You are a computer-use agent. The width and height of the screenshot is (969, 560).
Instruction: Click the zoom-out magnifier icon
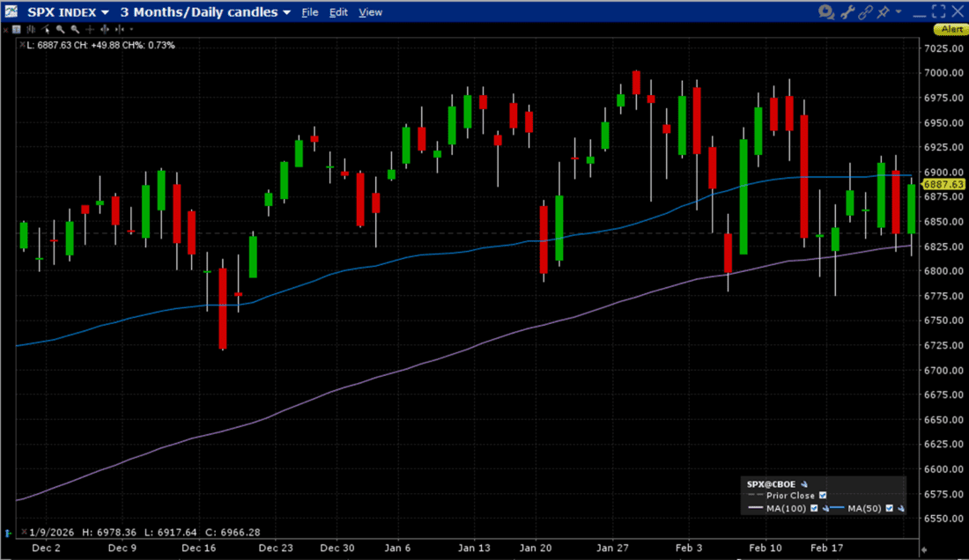[x=74, y=29]
